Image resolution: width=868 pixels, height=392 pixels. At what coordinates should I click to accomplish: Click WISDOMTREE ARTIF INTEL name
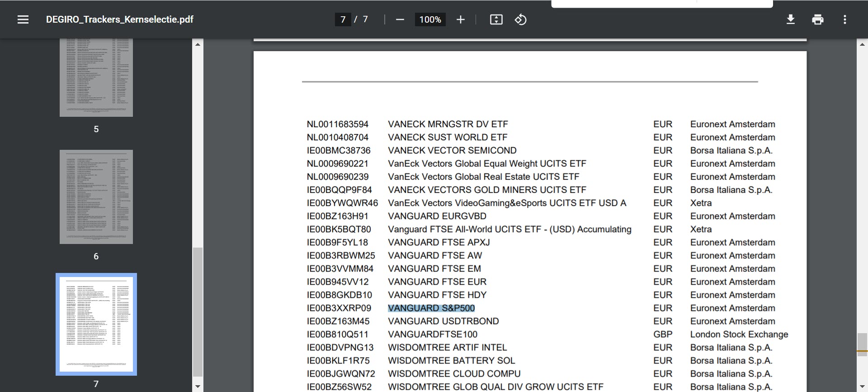pos(448,348)
